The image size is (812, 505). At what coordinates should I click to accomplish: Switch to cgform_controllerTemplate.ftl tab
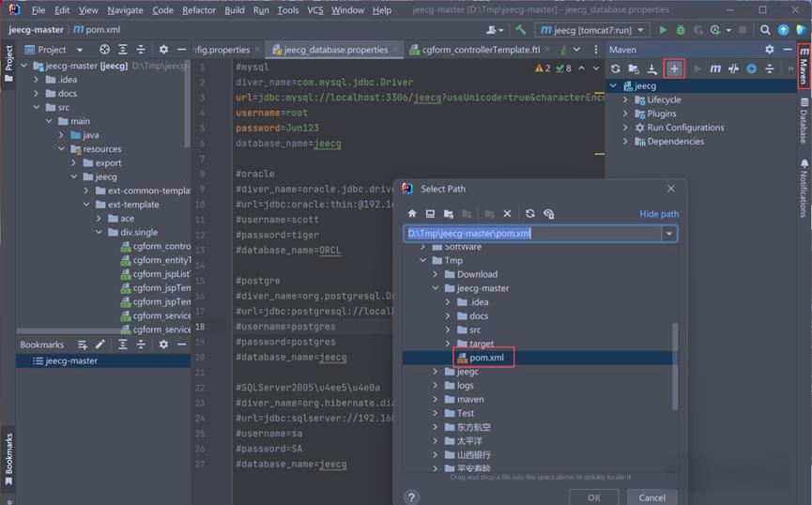click(481, 50)
